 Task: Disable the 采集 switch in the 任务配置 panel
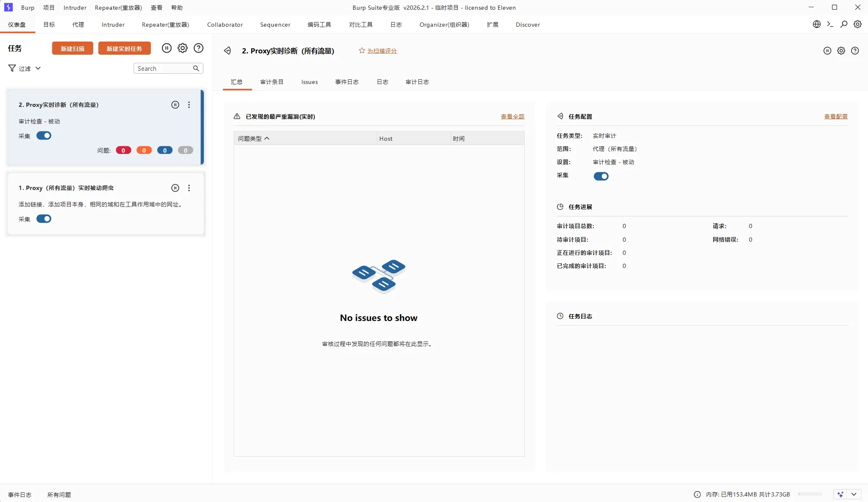pyautogui.click(x=601, y=176)
